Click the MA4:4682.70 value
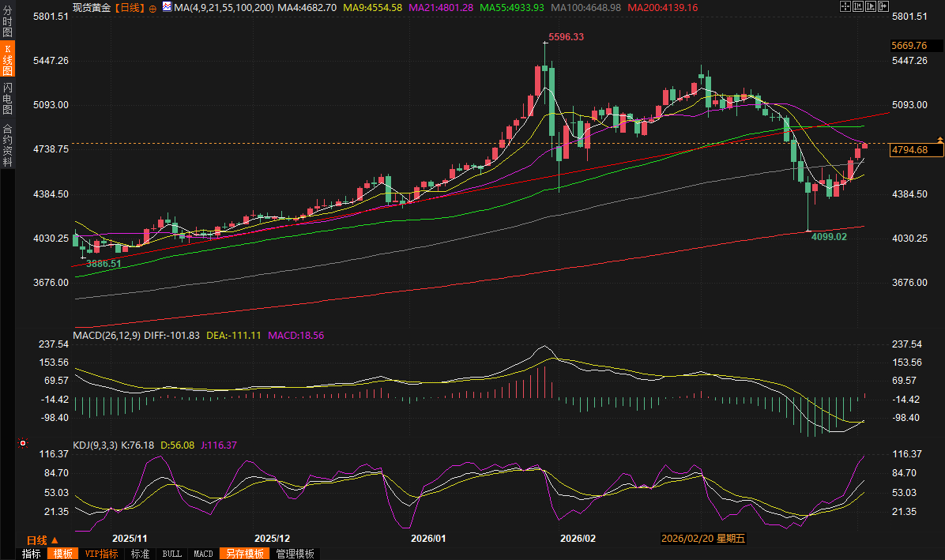The height and width of the screenshot is (560, 945). pyautogui.click(x=307, y=8)
